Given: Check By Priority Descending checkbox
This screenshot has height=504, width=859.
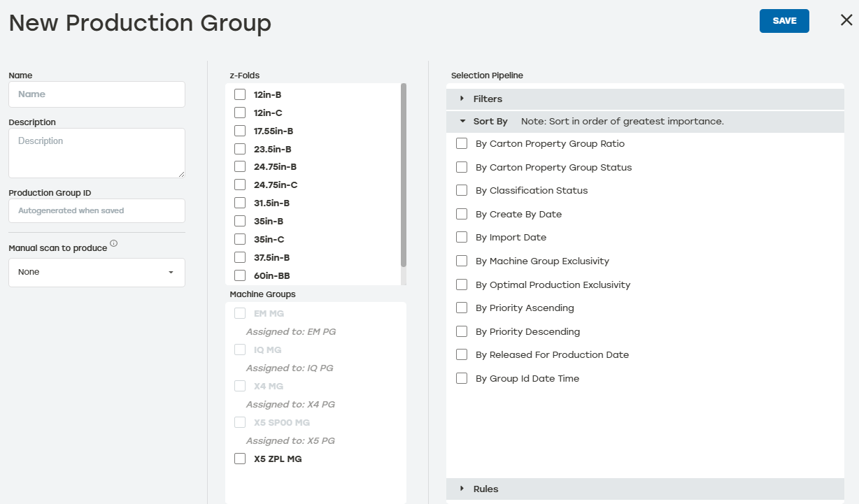Looking at the screenshot, I should pyautogui.click(x=462, y=331).
